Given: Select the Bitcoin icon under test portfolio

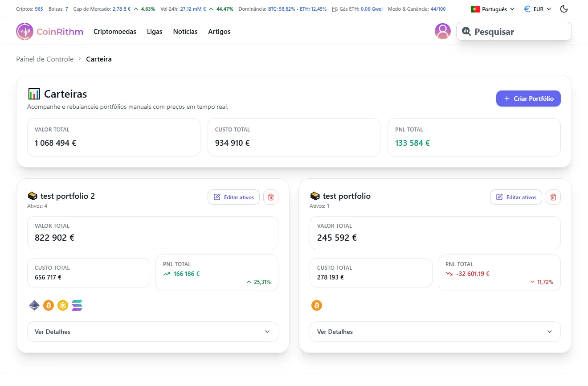Looking at the screenshot, I should 316,305.
